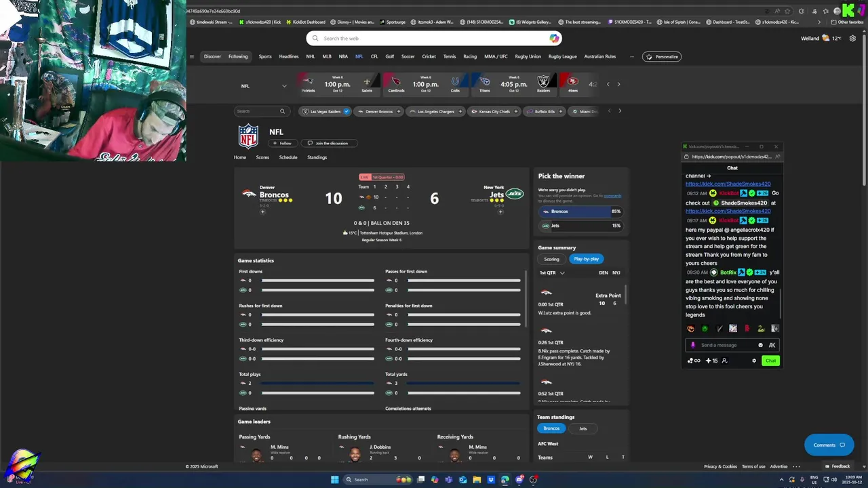Click the volume icon in the system tray
This screenshot has width=868, height=488.
click(x=834, y=480)
